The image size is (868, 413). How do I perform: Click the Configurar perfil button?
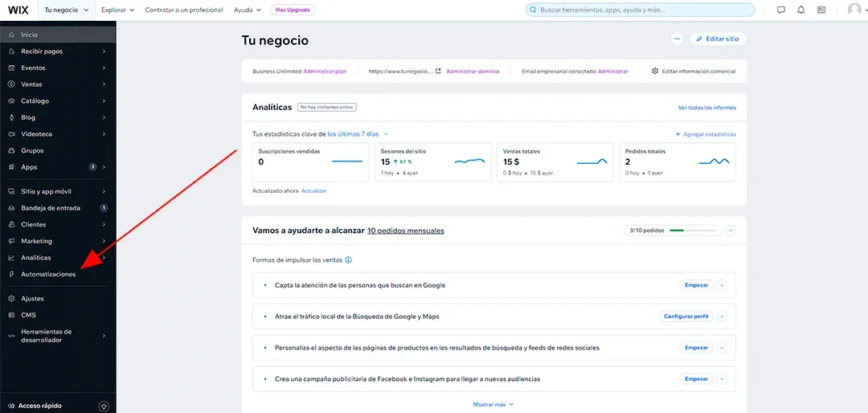686,317
